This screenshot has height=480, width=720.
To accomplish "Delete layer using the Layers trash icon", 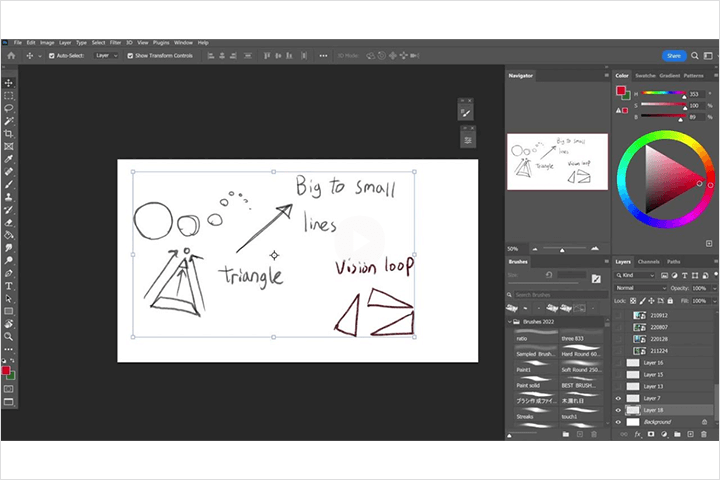I will [703, 434].
